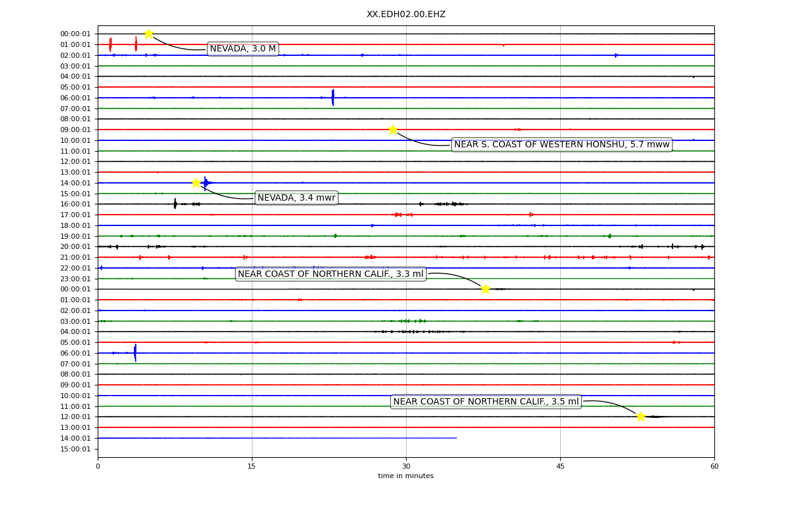Click the 'time in minutes' axis label
The image size is (812, 508).
[406, 476]
